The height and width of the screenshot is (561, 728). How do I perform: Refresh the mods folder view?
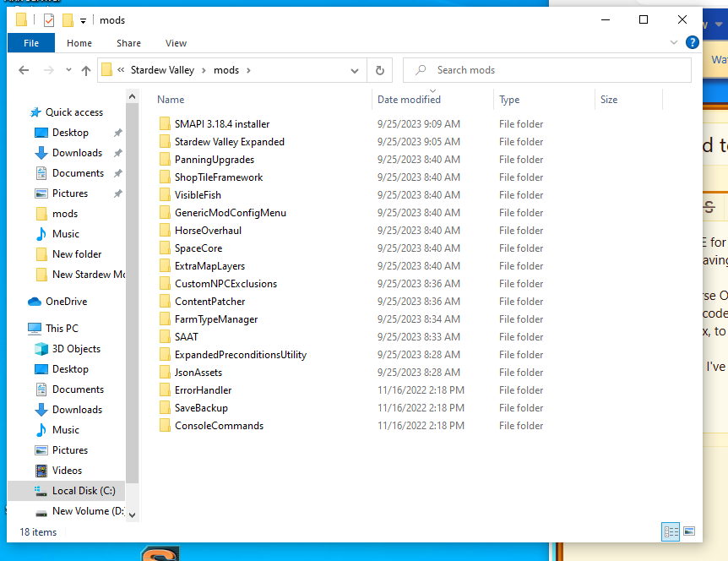(x=380, y=70)
